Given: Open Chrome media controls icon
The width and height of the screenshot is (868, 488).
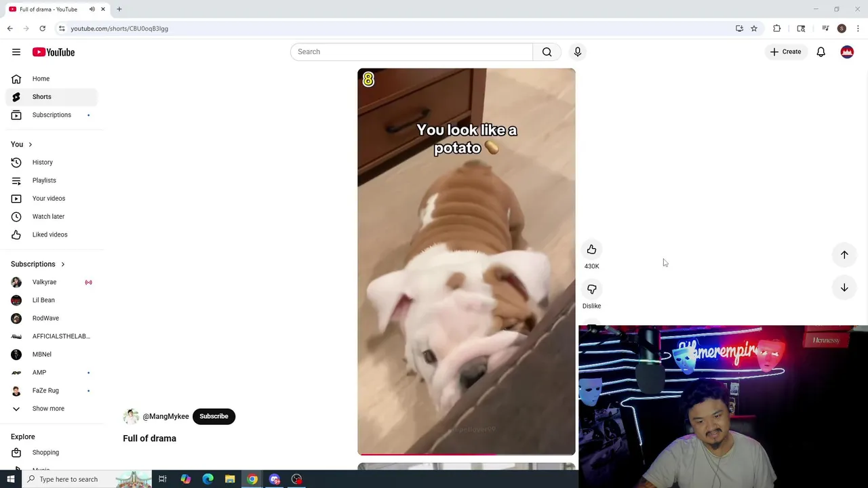Looking at the screenshot, I should [x=825, y=28].
